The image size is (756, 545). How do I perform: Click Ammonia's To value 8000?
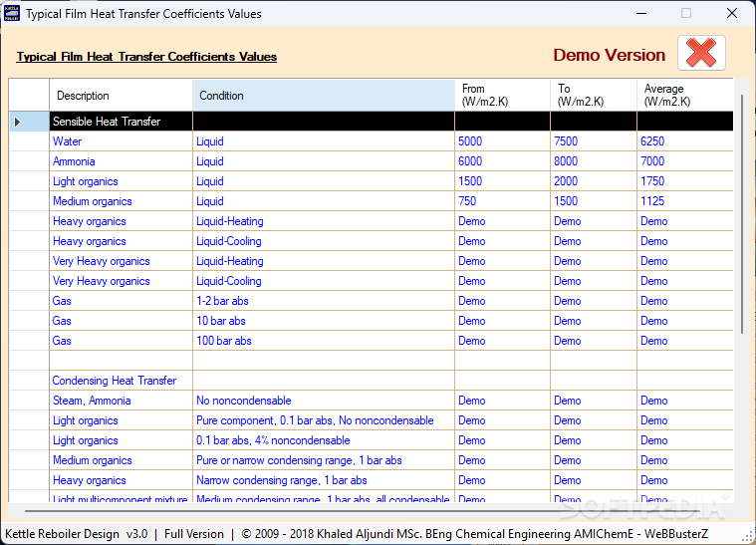[x=594, y=161]
